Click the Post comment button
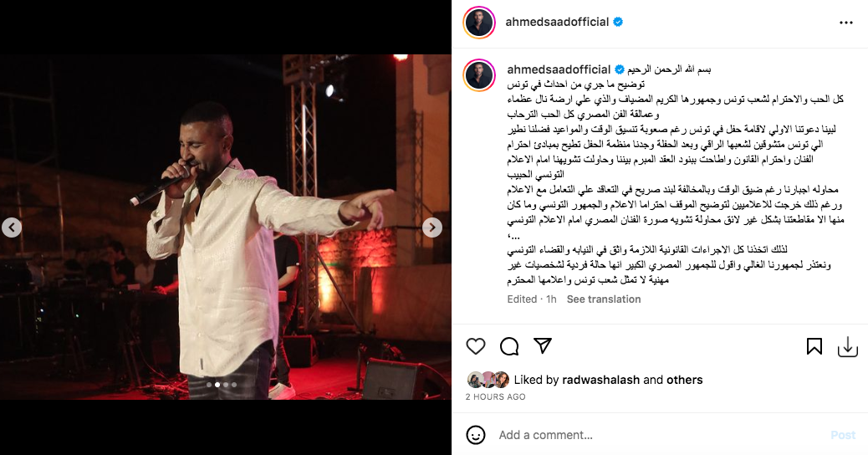 (843, 435)
